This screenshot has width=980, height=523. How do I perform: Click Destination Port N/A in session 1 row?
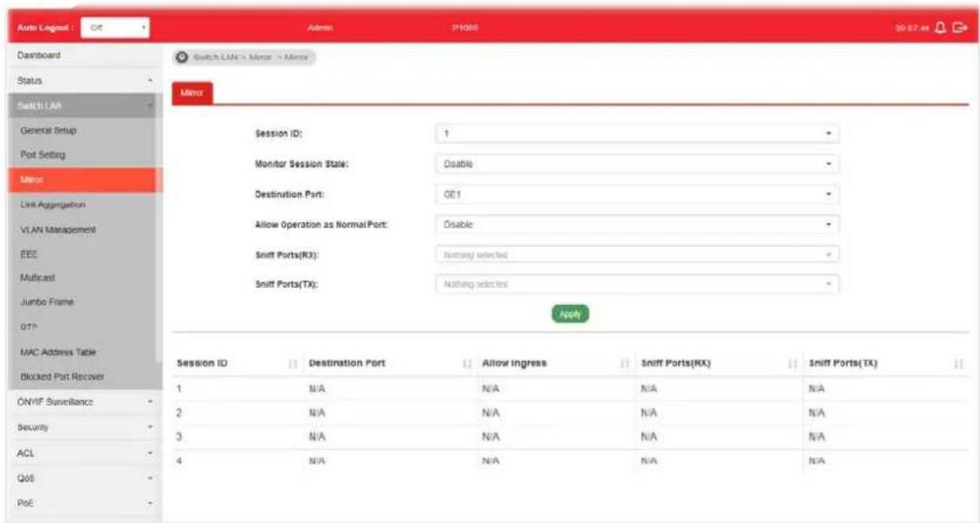click(317, 389)
